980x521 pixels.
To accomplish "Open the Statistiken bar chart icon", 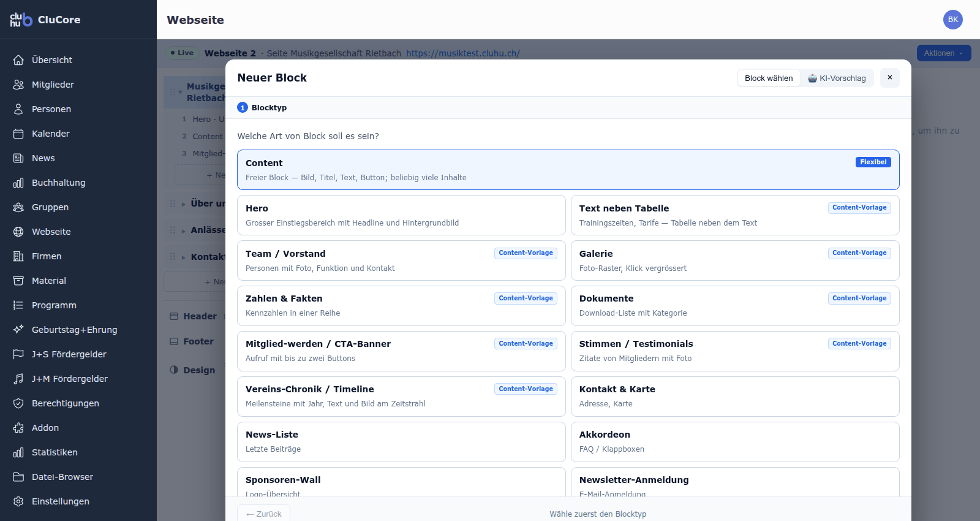I will [x=18, y=452].
